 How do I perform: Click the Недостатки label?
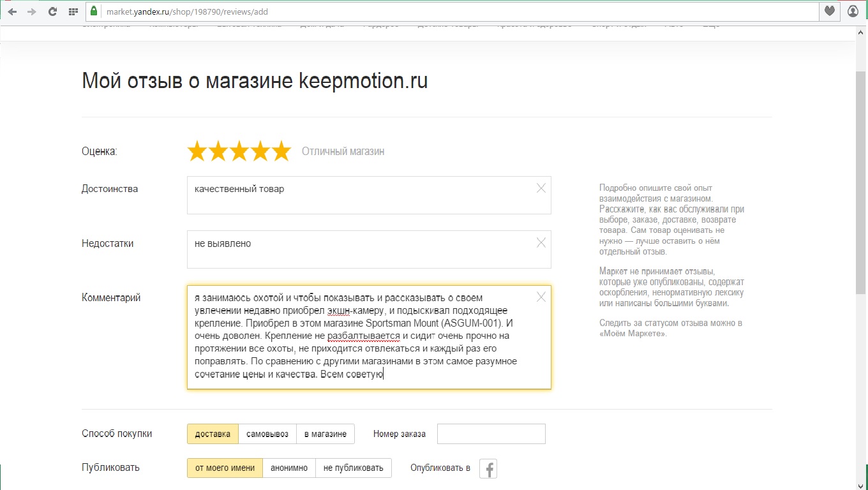(x=108, y=244)
